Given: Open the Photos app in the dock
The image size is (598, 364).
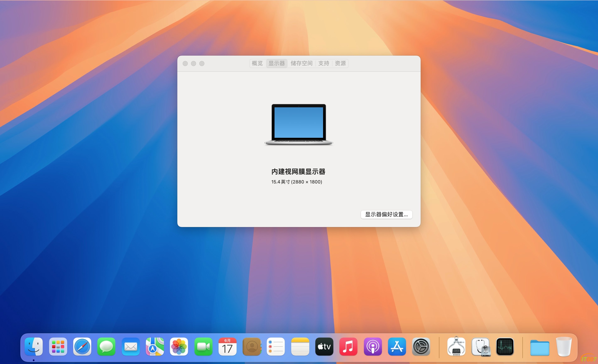Looking at the screenshot, I should coord(179,347).
